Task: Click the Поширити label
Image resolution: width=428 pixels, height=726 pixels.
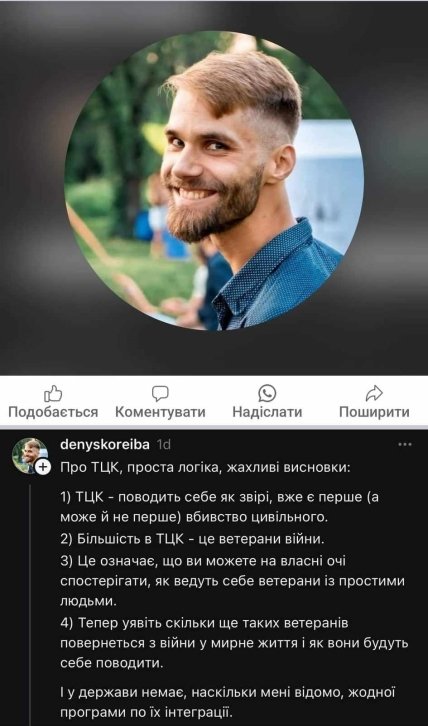Action: tap(374, 412)
